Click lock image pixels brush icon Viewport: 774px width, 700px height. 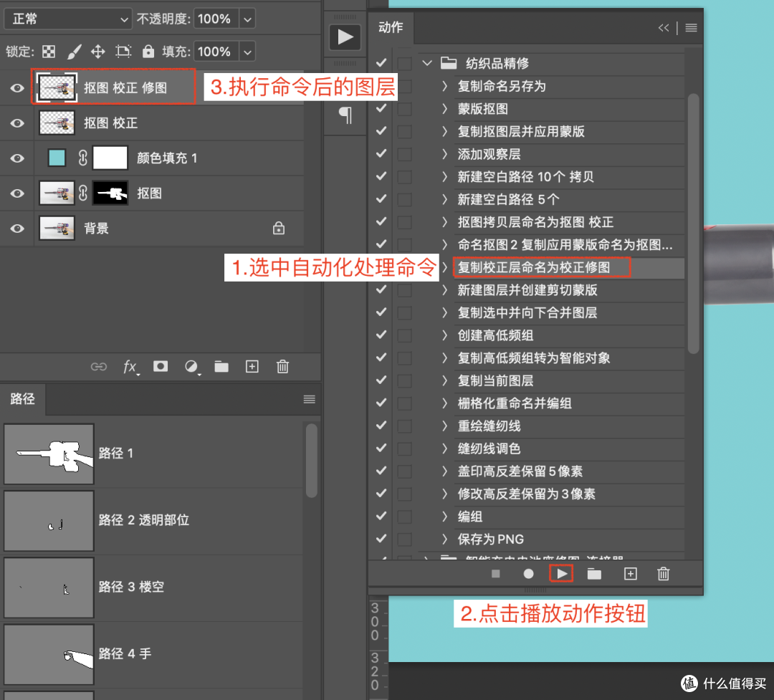[x=74, y=52]
